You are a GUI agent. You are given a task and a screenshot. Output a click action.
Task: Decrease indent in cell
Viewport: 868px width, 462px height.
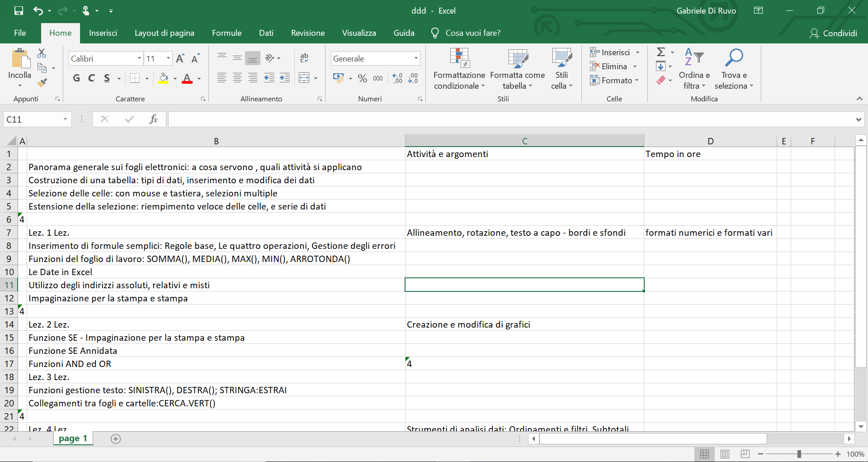coord(269,78)
